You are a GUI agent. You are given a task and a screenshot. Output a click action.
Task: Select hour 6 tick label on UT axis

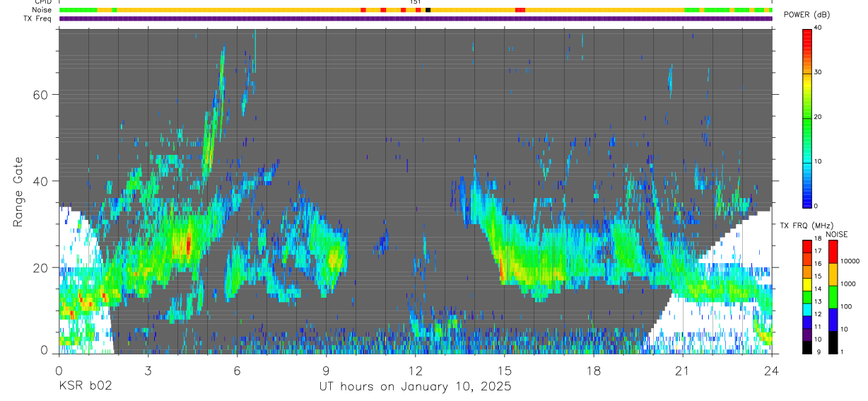point(237,371)
